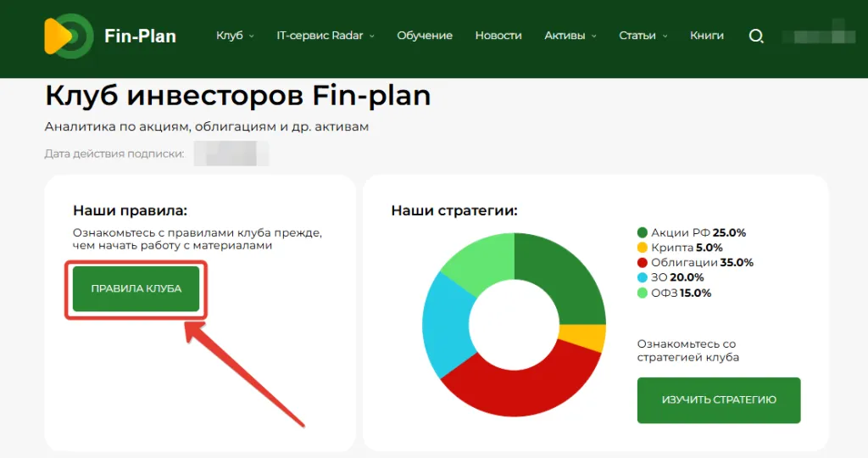868x458 pixels.
Task: Click the cyan ЗО donut chart segment
Action: [448, 327]
